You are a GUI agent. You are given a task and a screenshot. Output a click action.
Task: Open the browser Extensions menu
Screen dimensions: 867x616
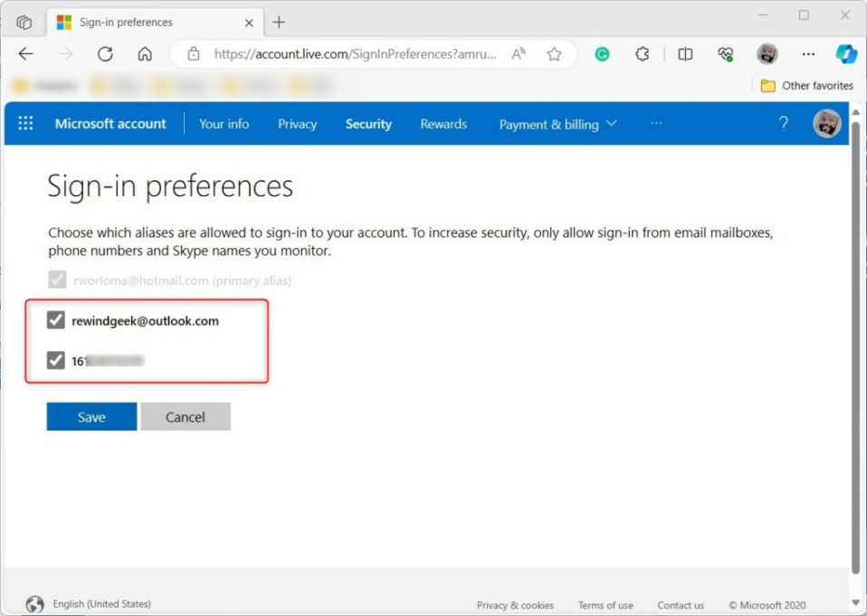(x=642, y=53)
